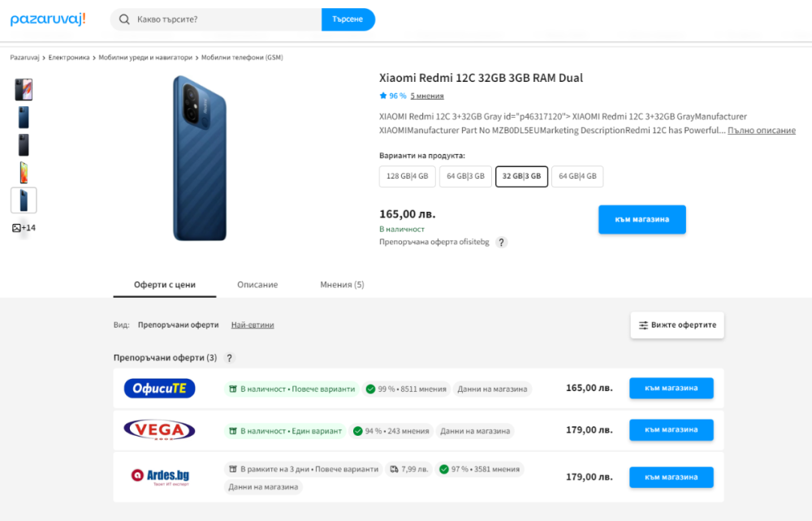
Task: Click the pazaruvaj logo
Action: click(x=48, y=19)
